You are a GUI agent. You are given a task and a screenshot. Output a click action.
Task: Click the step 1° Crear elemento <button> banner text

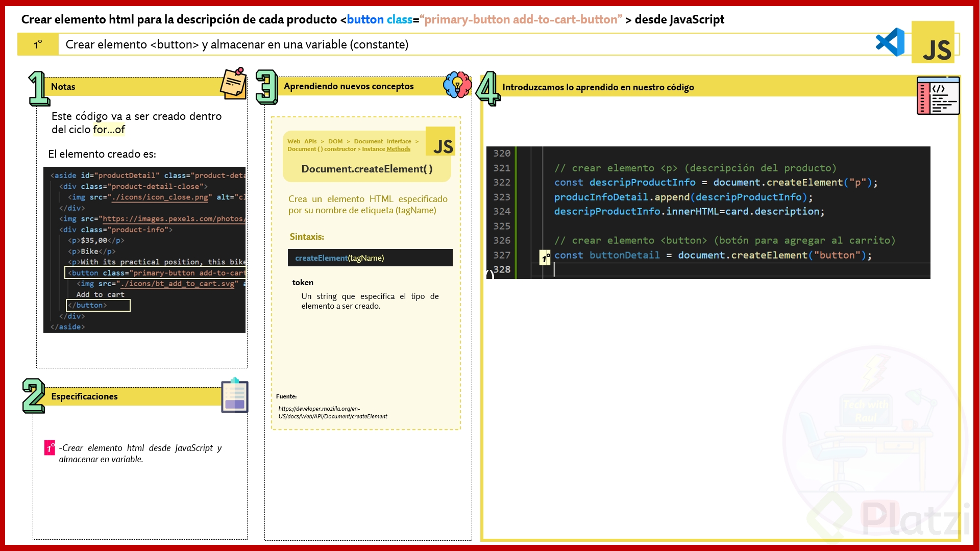tap(237, 44)
